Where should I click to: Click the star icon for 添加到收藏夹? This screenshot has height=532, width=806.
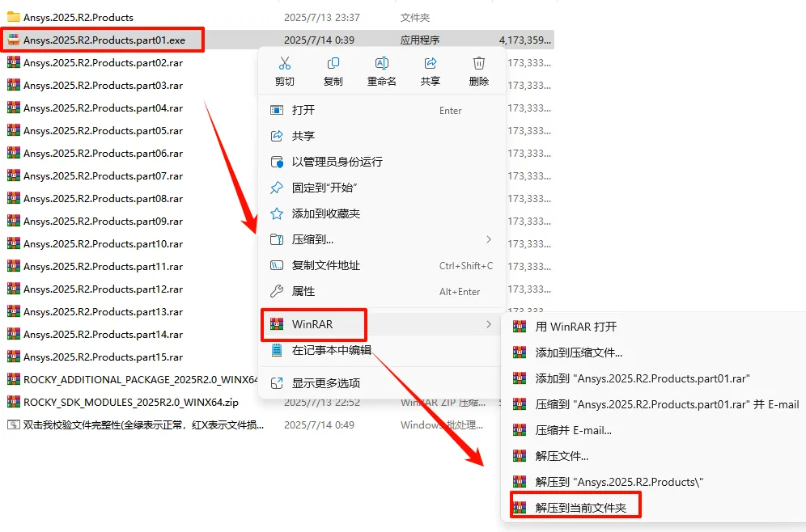coord(277,213)
